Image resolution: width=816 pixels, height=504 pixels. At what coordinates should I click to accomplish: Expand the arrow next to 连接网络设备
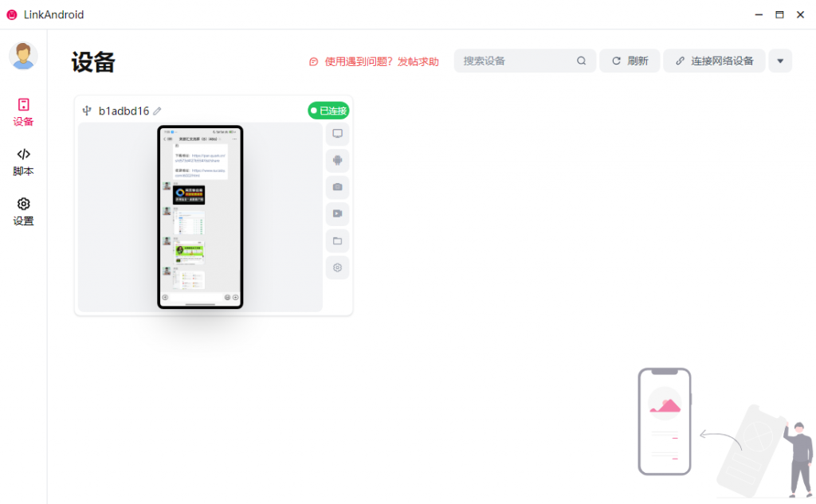tap(779, 61)
